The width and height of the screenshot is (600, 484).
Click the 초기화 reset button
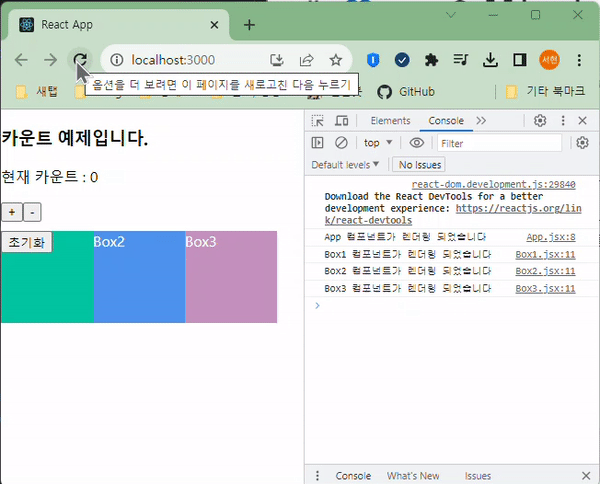27,242
